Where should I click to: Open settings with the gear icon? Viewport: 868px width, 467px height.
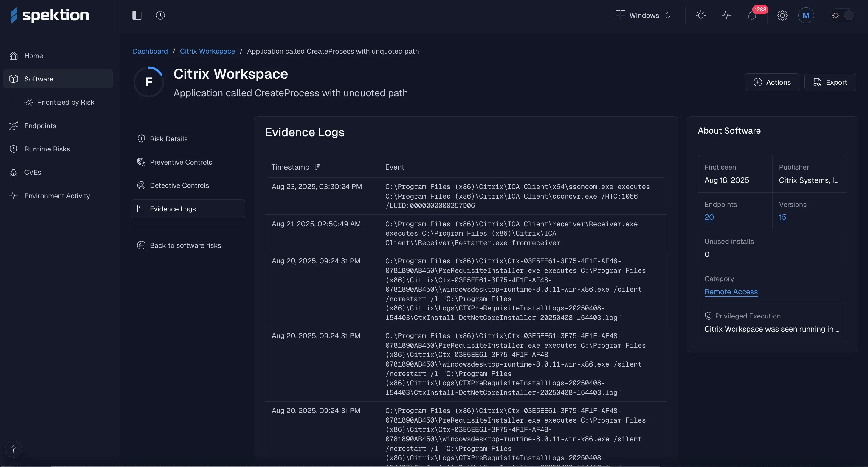coord(782,15)
